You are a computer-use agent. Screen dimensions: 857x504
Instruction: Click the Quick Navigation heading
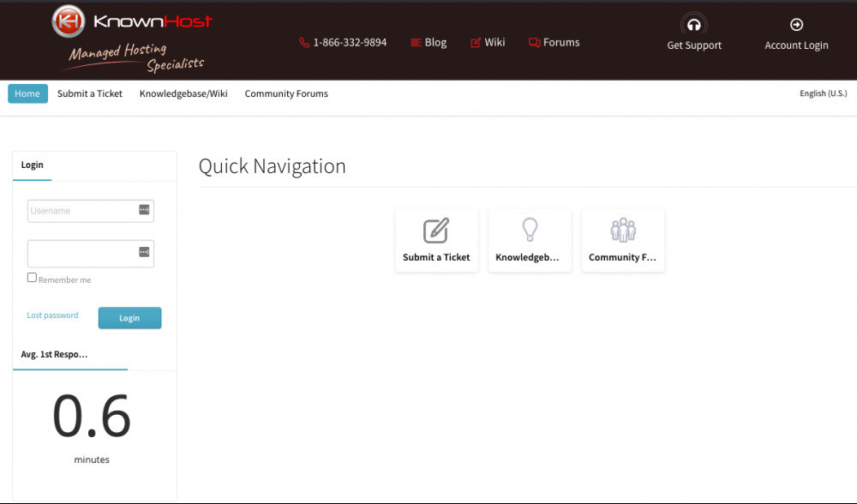pos(273,166)
